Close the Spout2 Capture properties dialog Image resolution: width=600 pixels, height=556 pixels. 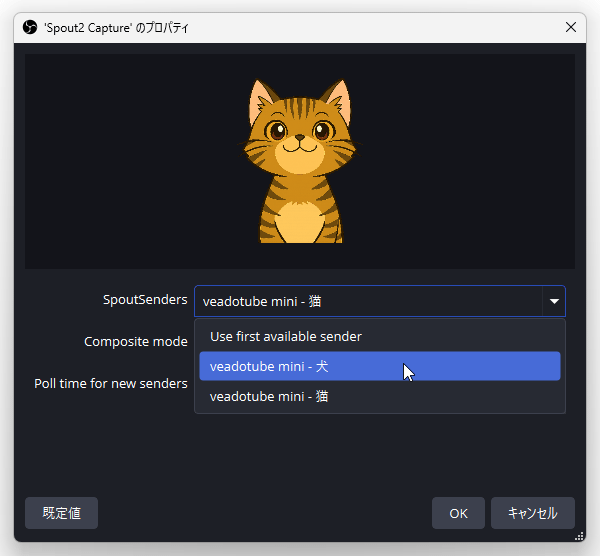(x=571, y=27)
